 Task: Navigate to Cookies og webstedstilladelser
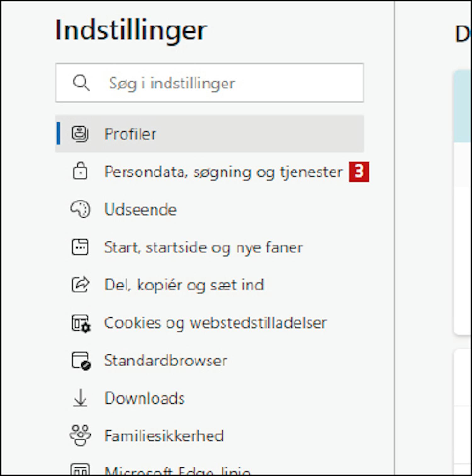[216, 323]
